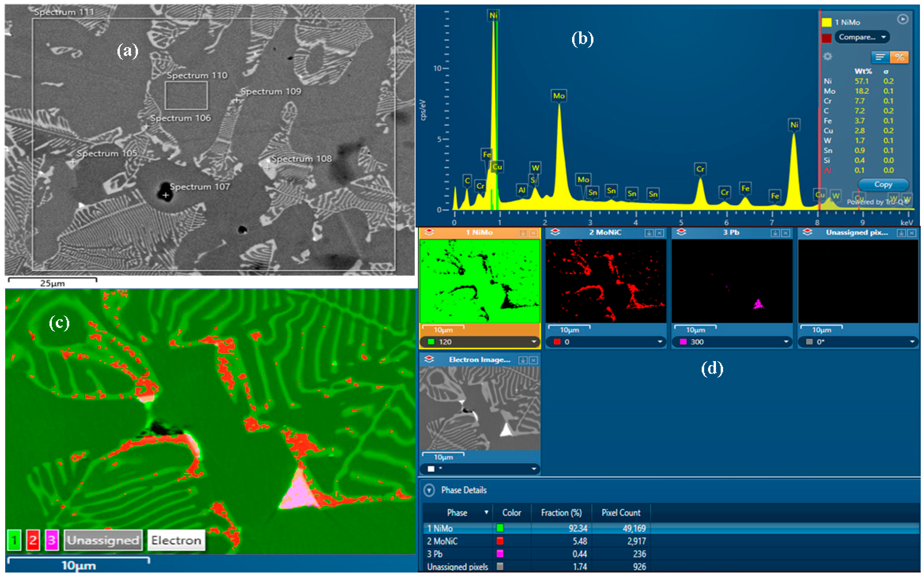This screenshot has height=576, width=924.
Task: Open the Electron Image grayscale thumbnail
Action: pos(480,408)
